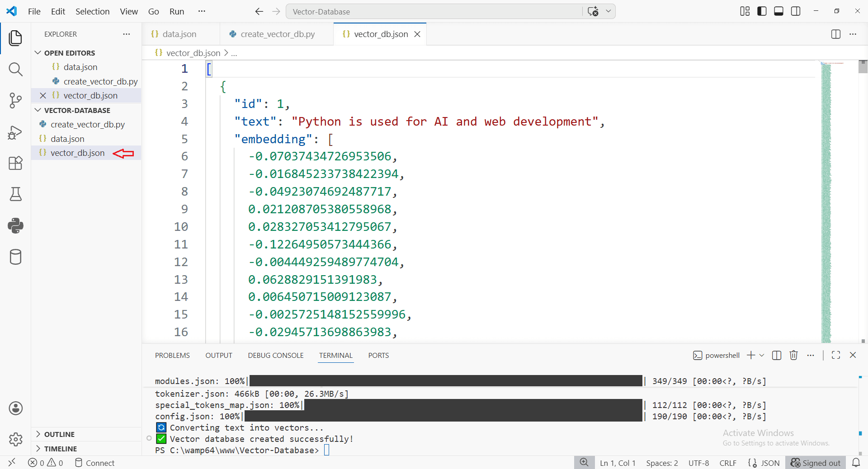Create a new terminal with the plus icon
The image size is (868, 469).
point(750,355)
